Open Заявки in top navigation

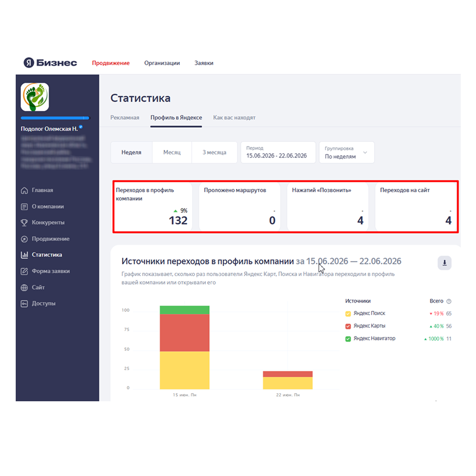coord(204,63)
